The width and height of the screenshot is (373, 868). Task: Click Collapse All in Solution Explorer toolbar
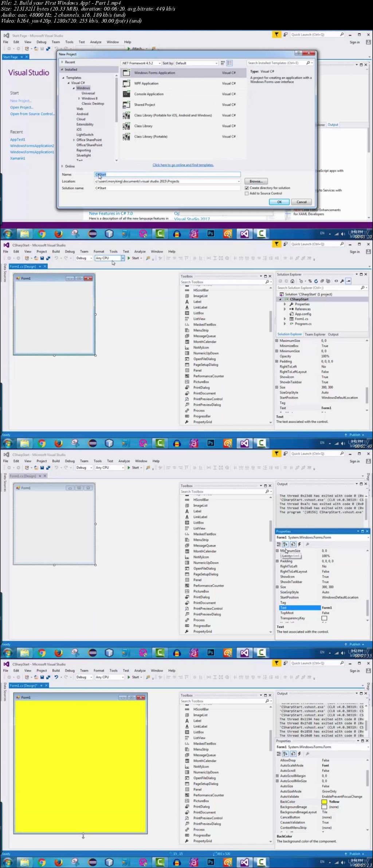click(322, 281)
